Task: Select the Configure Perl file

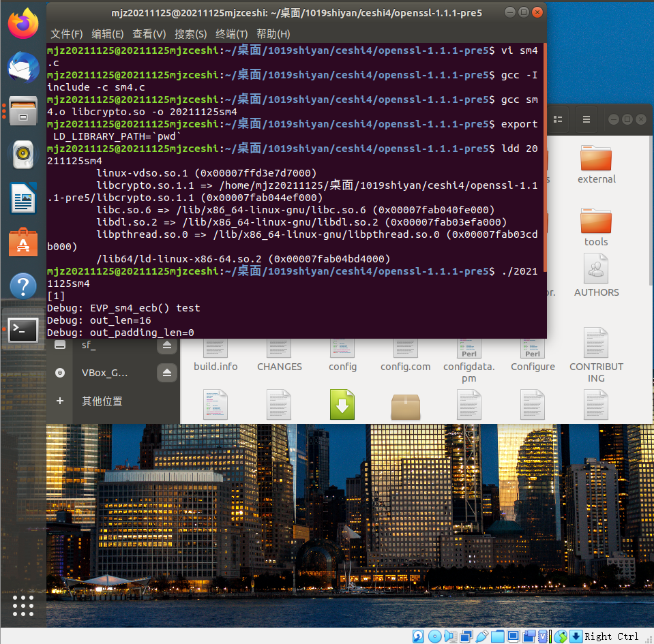Action: 533,355
